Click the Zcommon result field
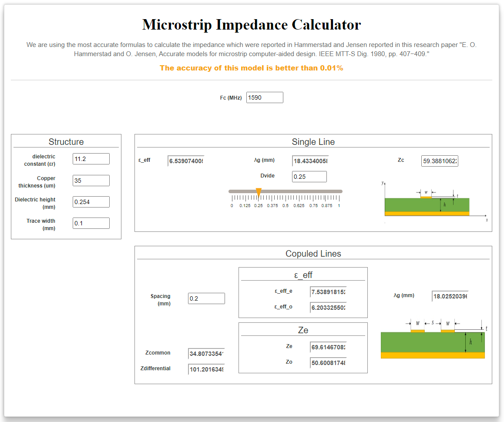This screenshot has width=504, height=422. pyautogui.click(x=206, y=353)
